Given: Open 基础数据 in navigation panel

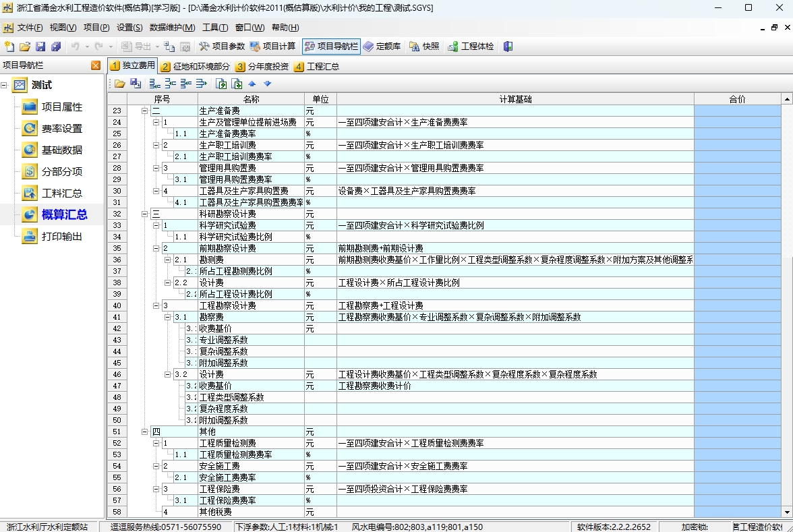Looking at the screenshot, I should click(x=52, y=150).
